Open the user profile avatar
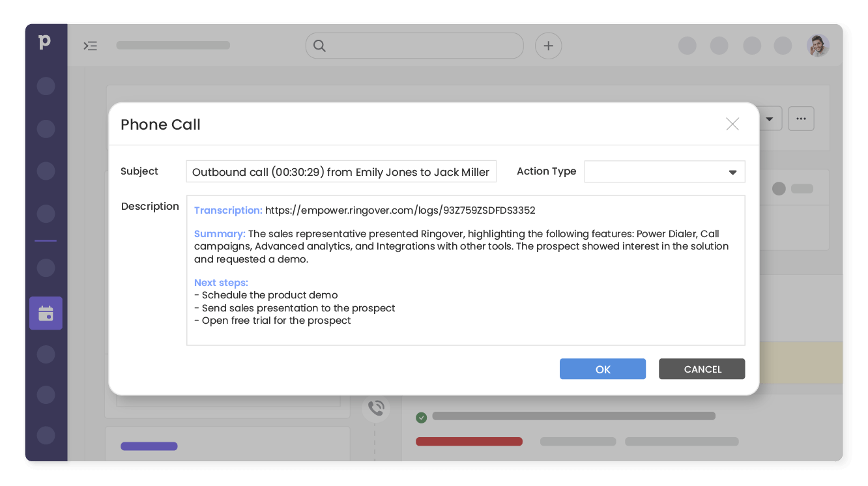The height and width of the screenshot is (486, 868). point(818,46)
